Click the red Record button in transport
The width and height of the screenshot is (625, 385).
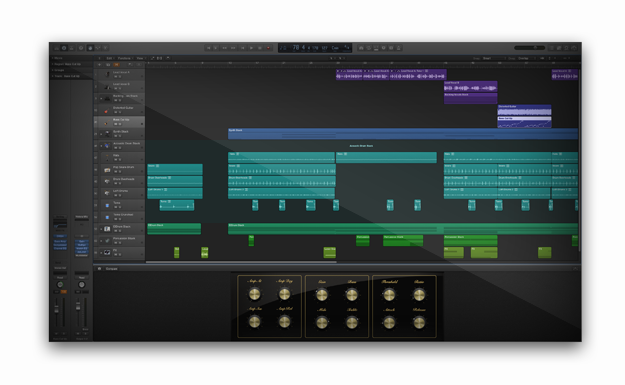[x=268, y=48]
